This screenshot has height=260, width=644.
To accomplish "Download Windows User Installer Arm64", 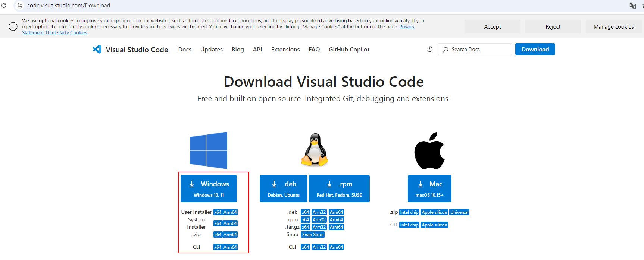I will 230,212.
